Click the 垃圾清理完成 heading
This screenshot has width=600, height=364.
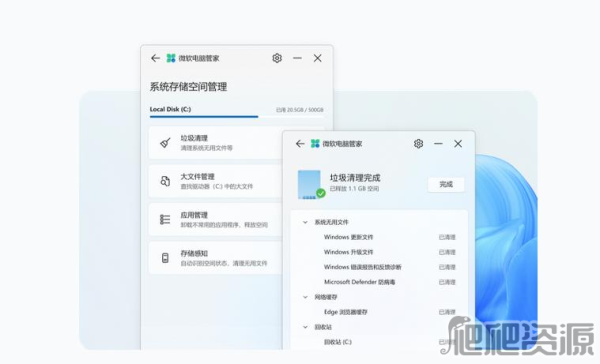coord(355,178)
